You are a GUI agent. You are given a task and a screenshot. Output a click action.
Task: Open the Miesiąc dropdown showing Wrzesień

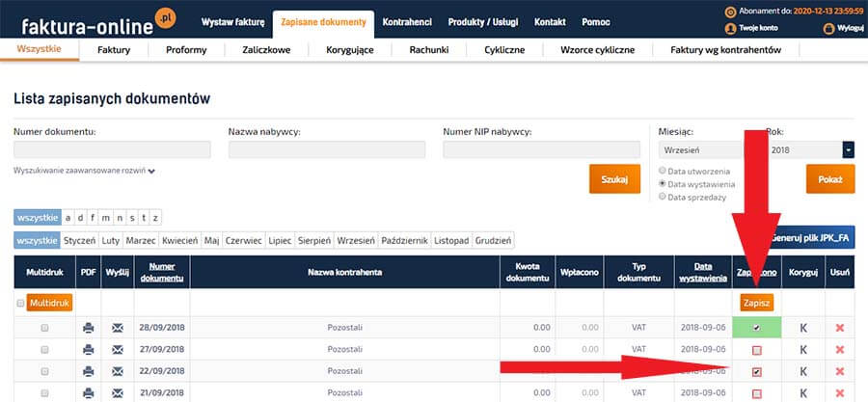(702, 149)
